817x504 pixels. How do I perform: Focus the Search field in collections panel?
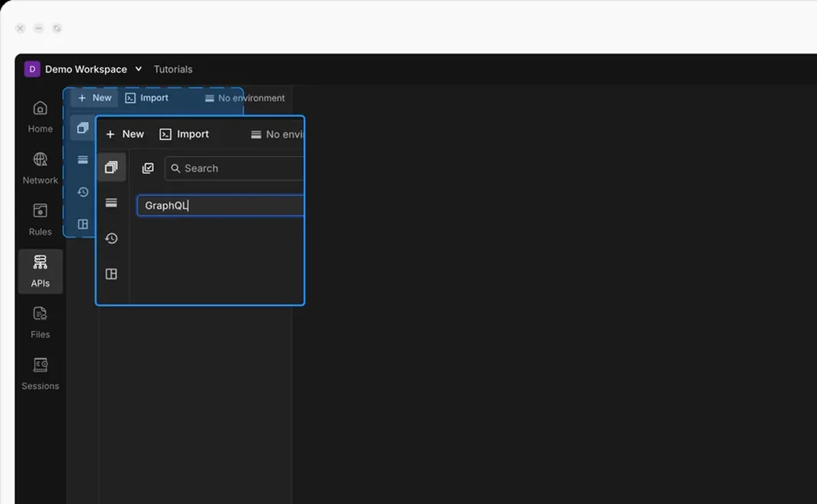(x=234, y=168)
